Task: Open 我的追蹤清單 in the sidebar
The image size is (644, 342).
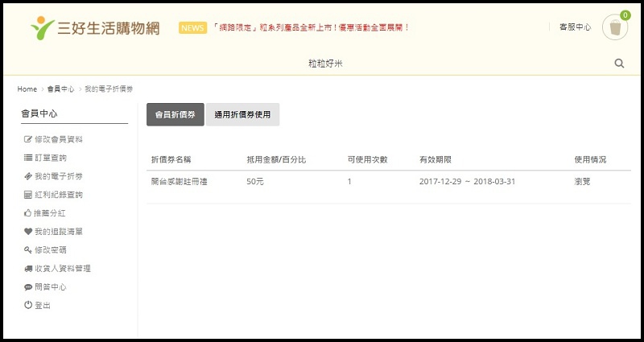Action: point(58,232)
